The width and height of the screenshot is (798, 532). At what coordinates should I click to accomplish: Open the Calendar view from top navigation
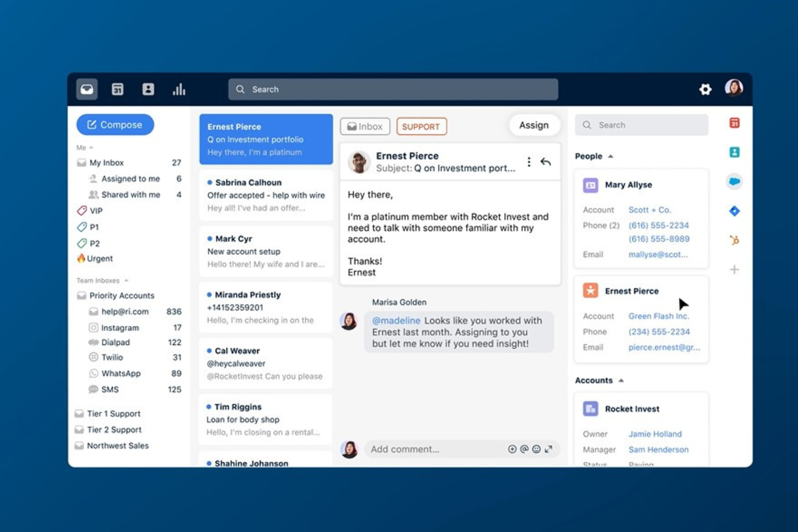(117, 89)
